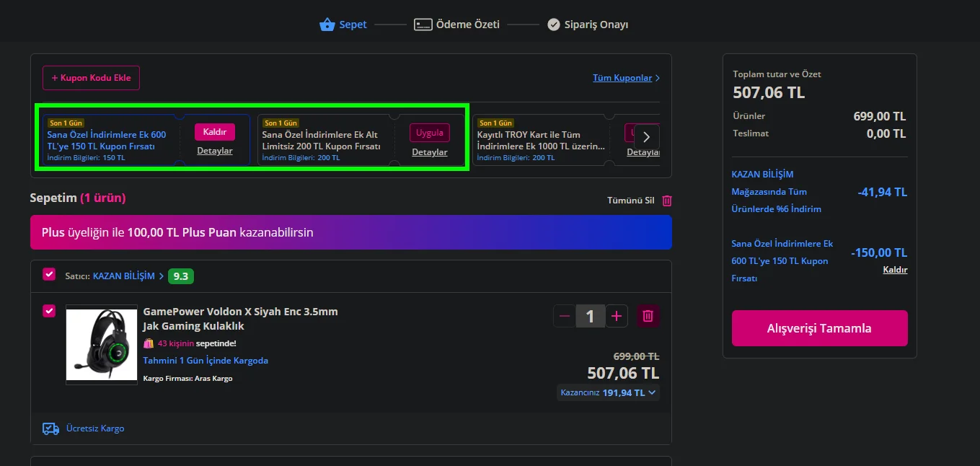Click the Sipariş Onayı checkmark icon
Image resolution: width=980 pixels, height=466 pixels.
(x=554, y=25)
